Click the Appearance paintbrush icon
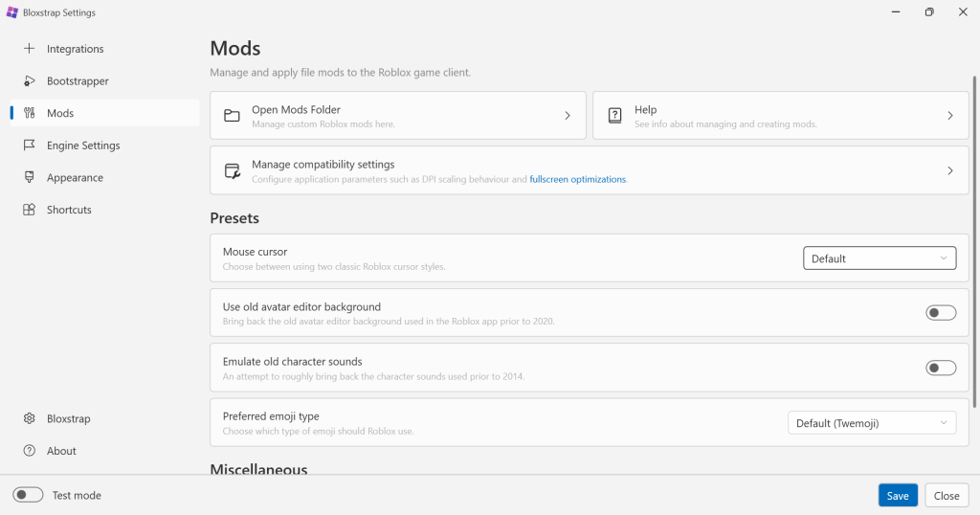This screenshot has width=980, height=515. pos(29,177)
